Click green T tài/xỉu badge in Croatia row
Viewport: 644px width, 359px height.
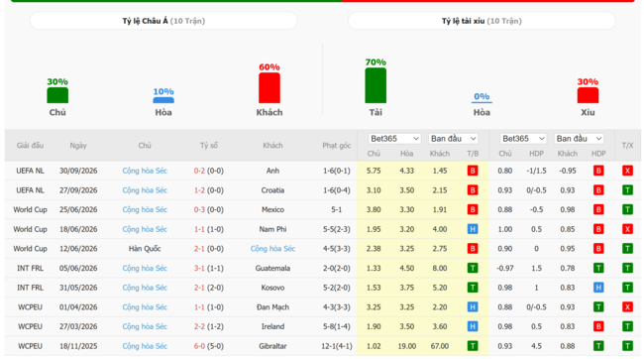click(x=627, y=190)
